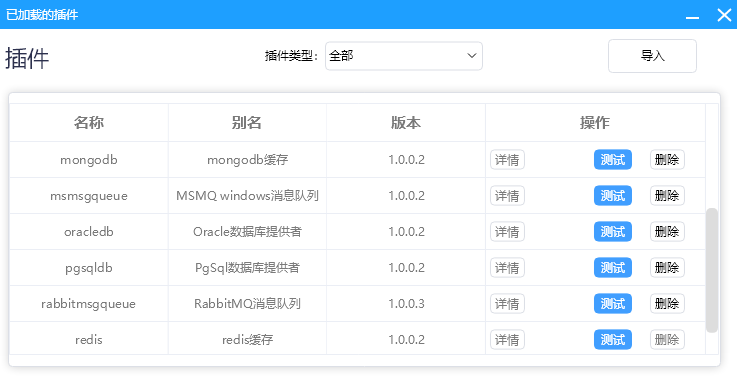Click the alias Oracle数据库提供者
The image size is (737, 384).
tap(247, 232)
